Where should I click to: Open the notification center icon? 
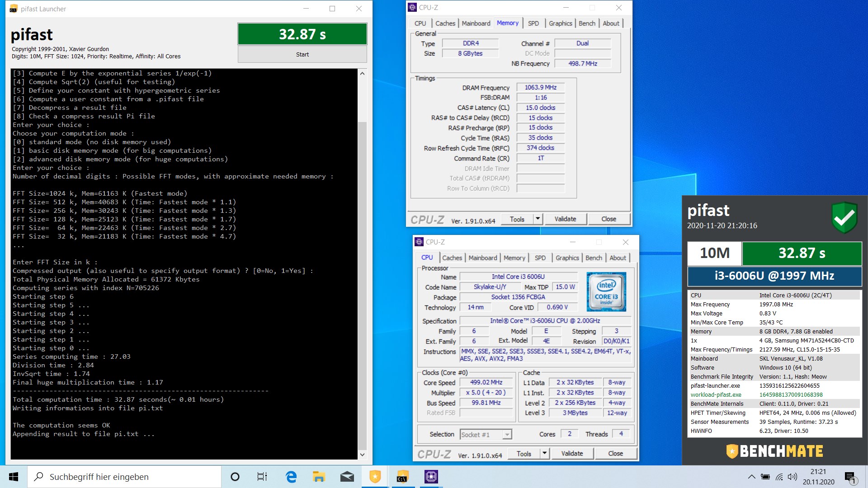[850, 477]
